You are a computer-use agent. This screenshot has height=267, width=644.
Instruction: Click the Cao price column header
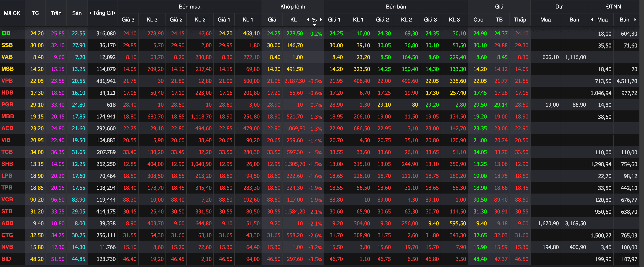[x=478, y=20]
